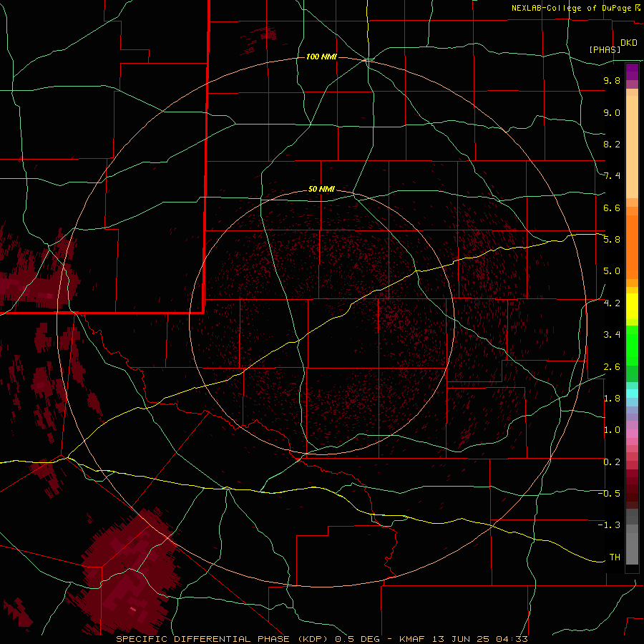The height and width of the screenshot is (644, 644).
Task: Pick the yellow band on the color bar
Action: tap(632, 306)
